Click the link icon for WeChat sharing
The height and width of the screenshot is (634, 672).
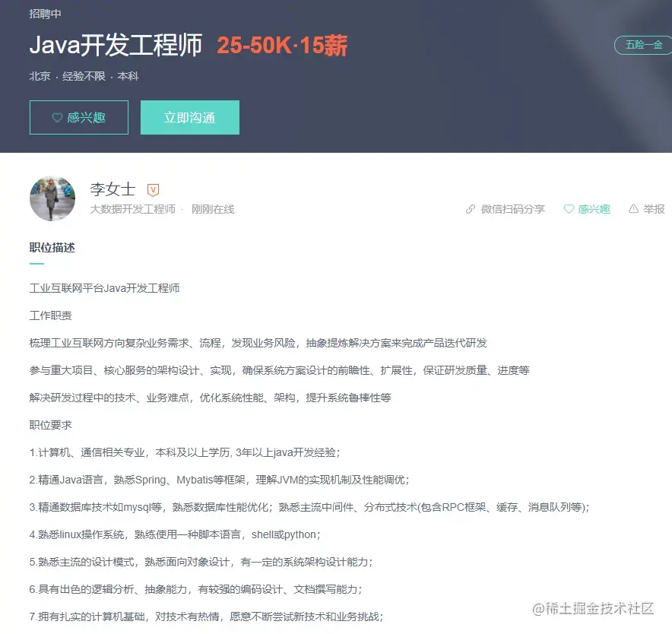(x=470, y=209)
